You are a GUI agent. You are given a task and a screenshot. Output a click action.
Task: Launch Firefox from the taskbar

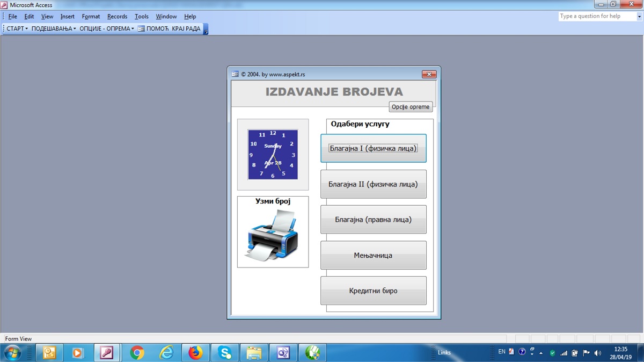195,353
